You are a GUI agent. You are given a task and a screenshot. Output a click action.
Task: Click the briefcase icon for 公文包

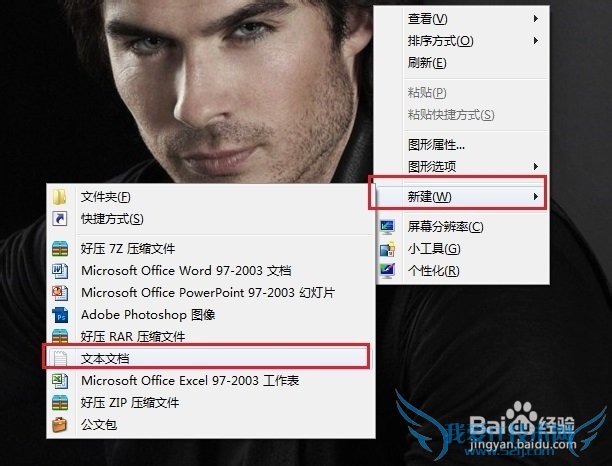tap(60, 425)
